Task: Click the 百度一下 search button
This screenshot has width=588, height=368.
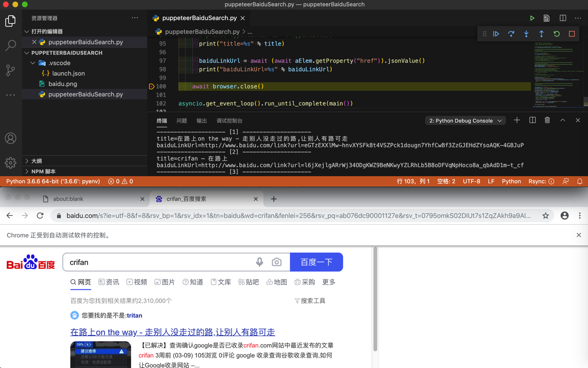Action: coord(317,262)
